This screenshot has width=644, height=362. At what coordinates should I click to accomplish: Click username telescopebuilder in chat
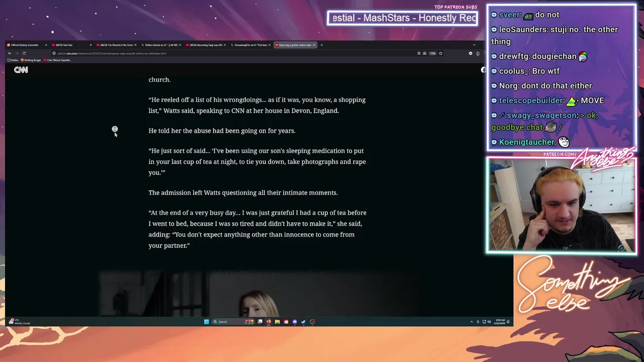tap(531, 101)
